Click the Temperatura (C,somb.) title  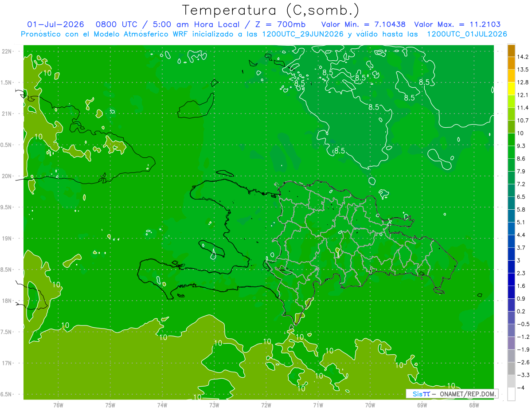[x=270, y=10]
